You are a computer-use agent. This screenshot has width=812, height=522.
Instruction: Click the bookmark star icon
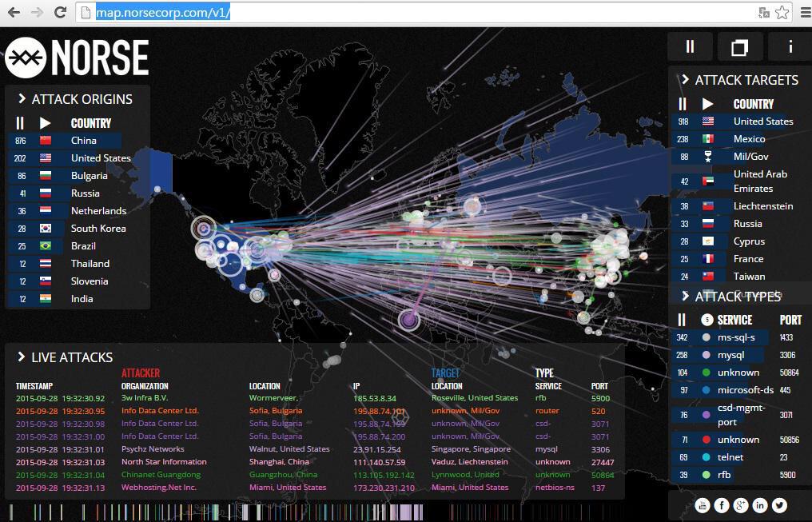[782, 13]
